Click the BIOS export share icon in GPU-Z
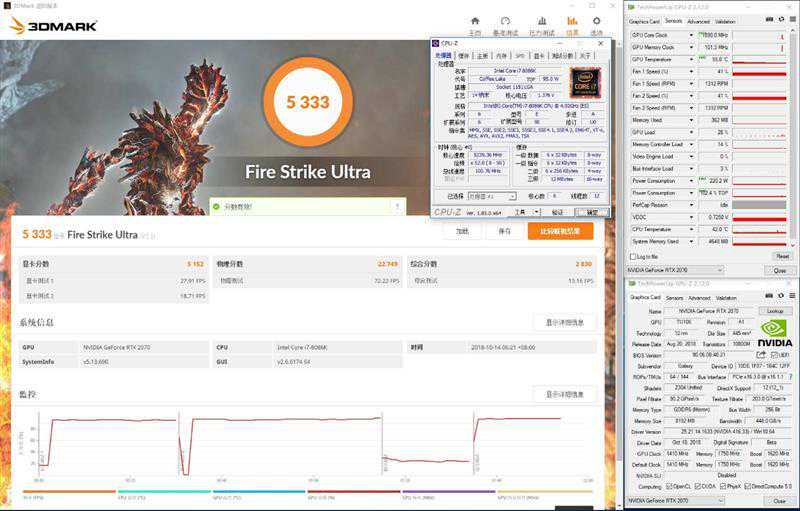This screenshot has height=511, width=800. [x=761, y=355]
